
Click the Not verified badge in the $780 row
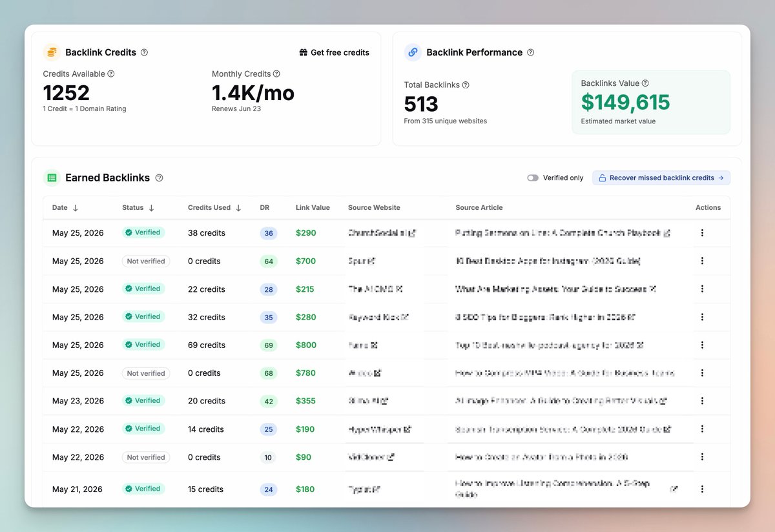146,373
